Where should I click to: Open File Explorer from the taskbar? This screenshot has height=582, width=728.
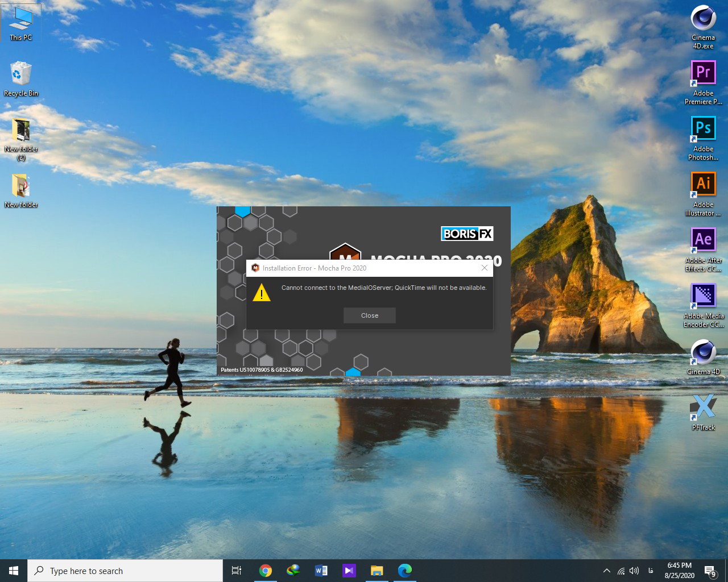[377, 571]
